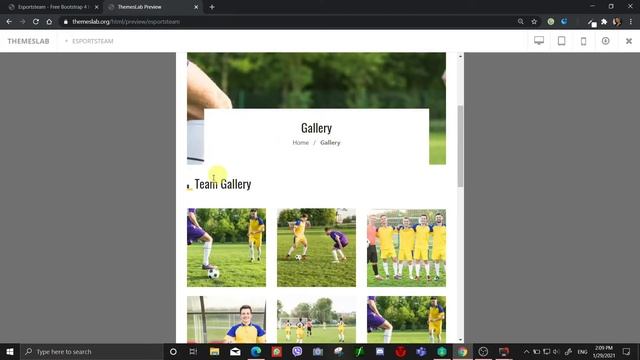The height and width of the screenshot is (360, 640).
Task: Reload the current page
Action: (36, 22)
